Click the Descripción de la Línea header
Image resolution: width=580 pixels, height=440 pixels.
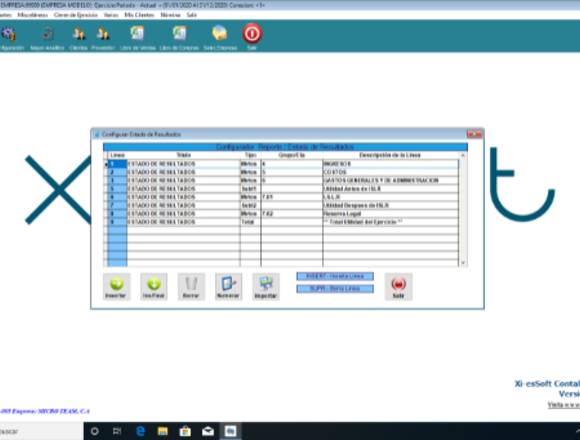(390, 155)
